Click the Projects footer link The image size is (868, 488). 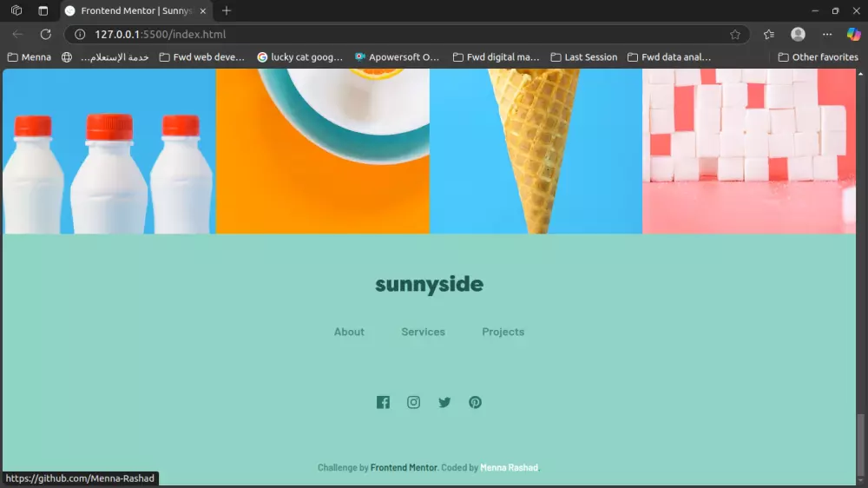[503, 332]
